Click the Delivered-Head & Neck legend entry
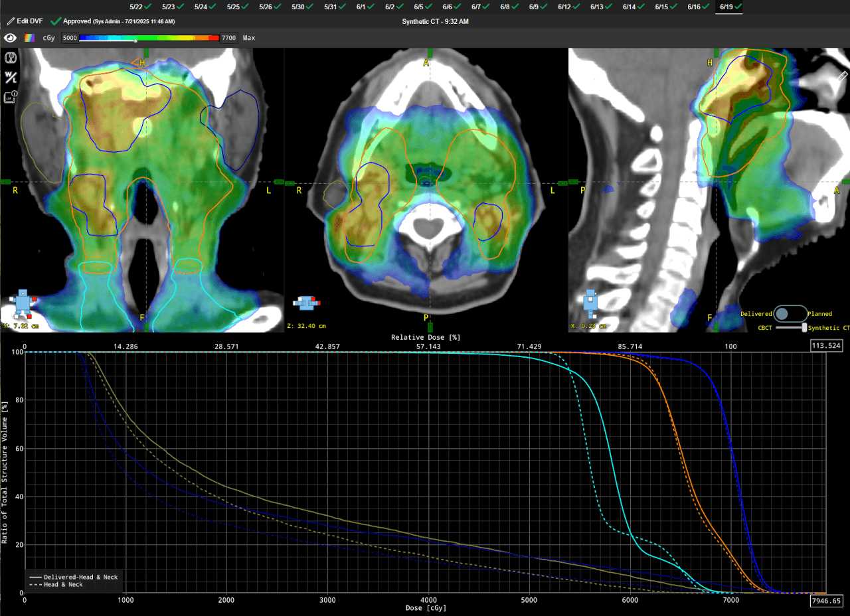This screenshot has width=850, height=616. click(x=74, y=577)
